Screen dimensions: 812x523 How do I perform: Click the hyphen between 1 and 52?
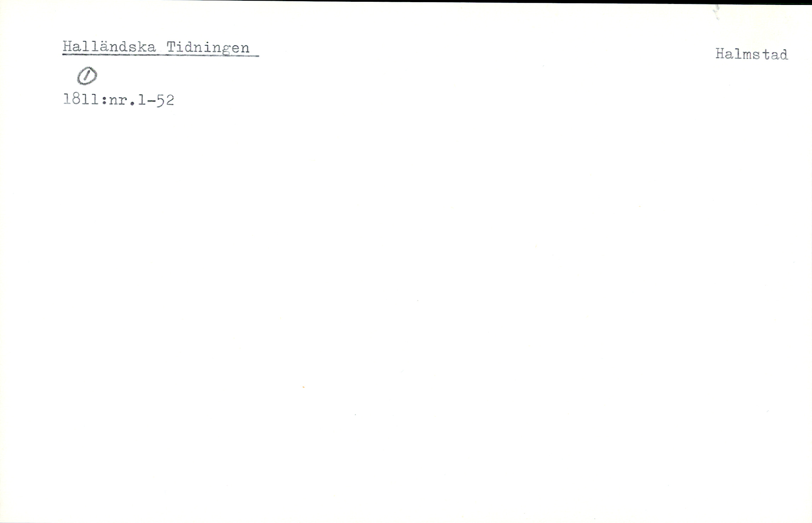tap(151, 101)
